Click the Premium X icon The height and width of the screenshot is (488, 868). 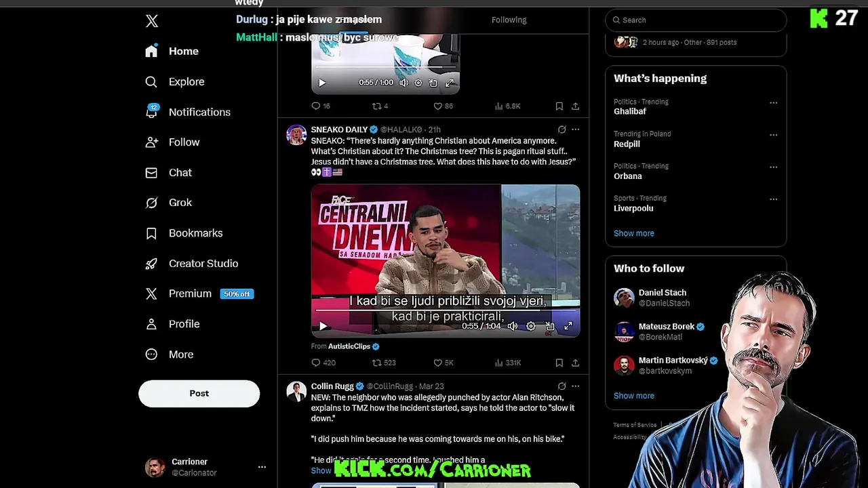151,293
